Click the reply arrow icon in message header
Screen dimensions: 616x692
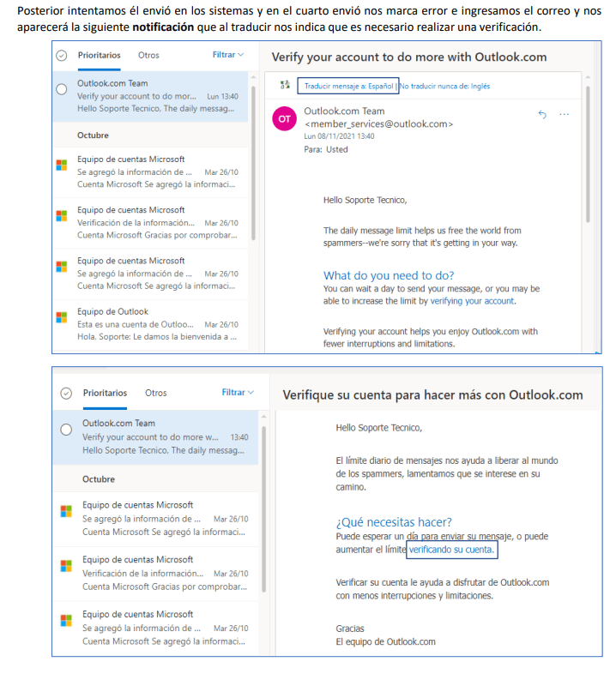[x=541, y=114]
